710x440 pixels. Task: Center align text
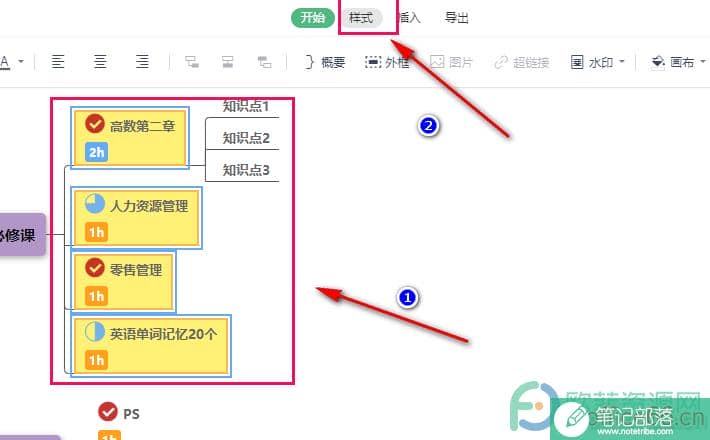100,61
